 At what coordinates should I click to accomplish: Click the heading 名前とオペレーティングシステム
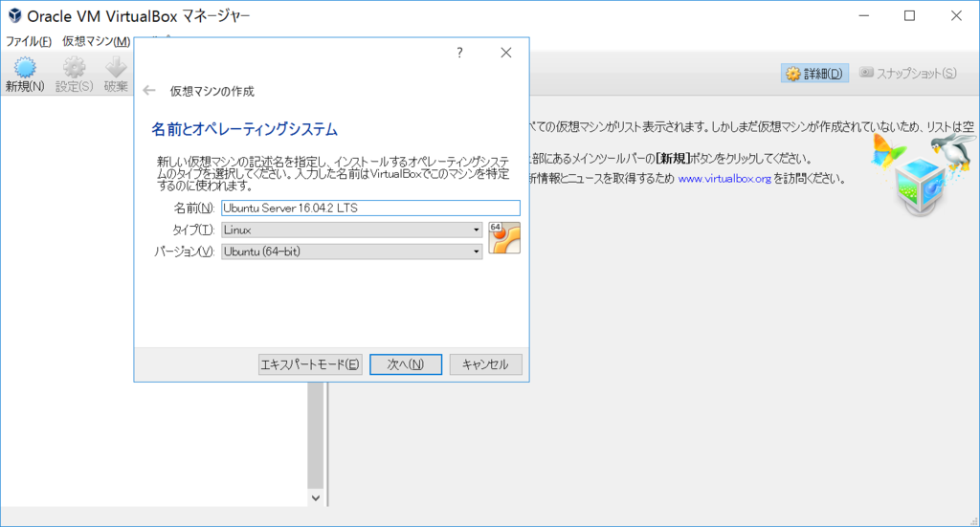(x=244, y=129)
